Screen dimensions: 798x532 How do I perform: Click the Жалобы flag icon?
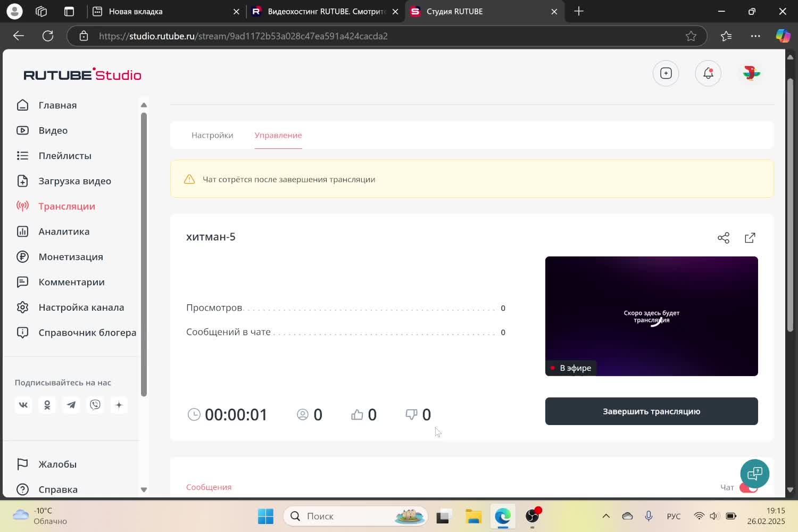pos(22,464)
